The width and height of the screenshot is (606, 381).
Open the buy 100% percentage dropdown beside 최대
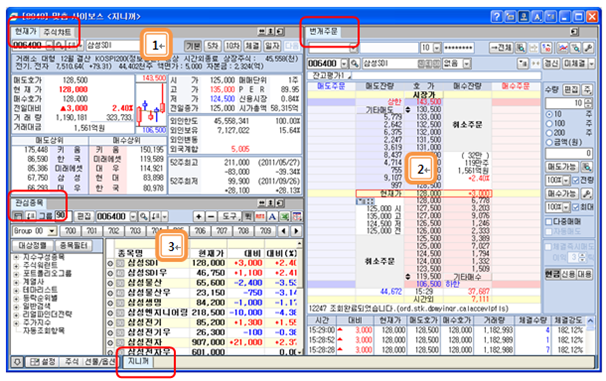point(566,207)
